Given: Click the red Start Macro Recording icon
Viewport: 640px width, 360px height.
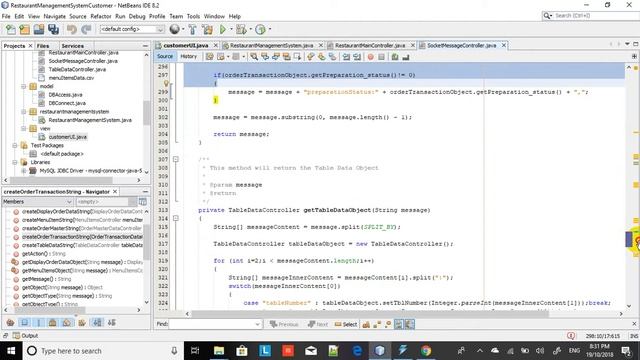Looking at the screenshot, I should coord(370,57).
